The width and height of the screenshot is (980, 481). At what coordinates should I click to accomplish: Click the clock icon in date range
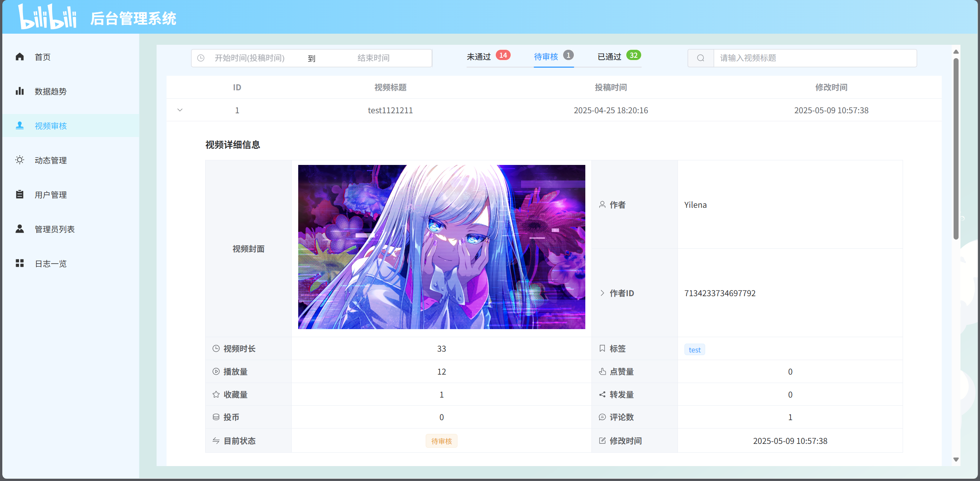pyautogui.click(x=201, y=58)
